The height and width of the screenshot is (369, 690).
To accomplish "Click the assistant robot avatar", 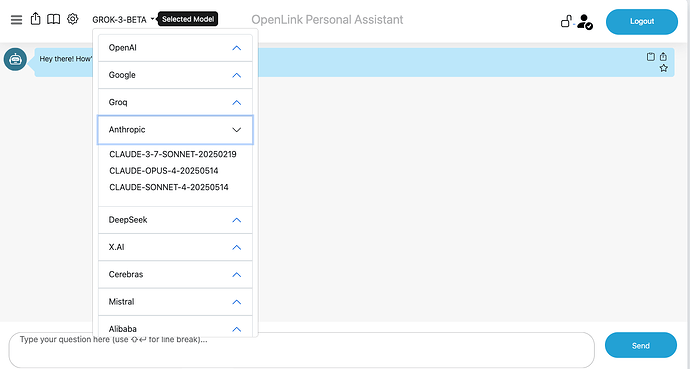I will pos(15,59).
